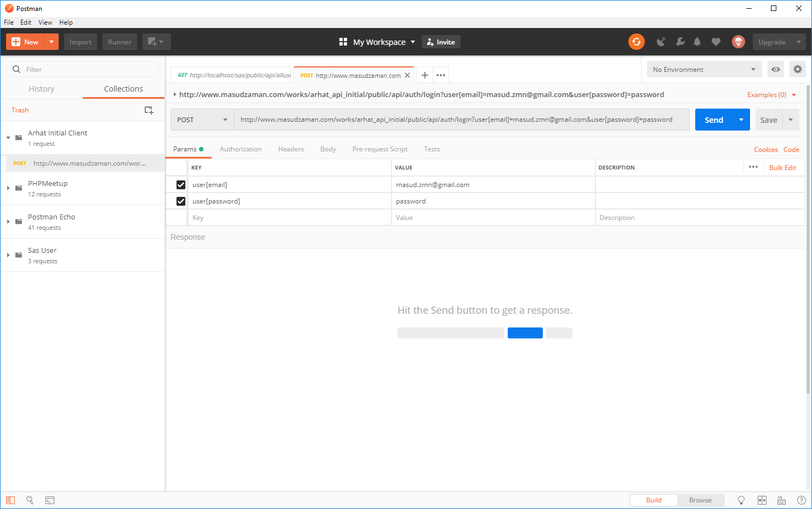The width and height of the screenshot is (812, 509).
Task: Open the No Environment dropdown
Action: tap(703, 69)
